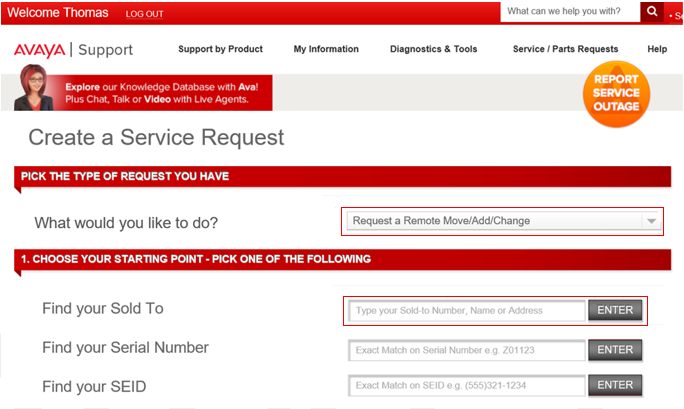Open Service / Parts Requests menu
Viewport: 684px width, 409px height.
565,49
